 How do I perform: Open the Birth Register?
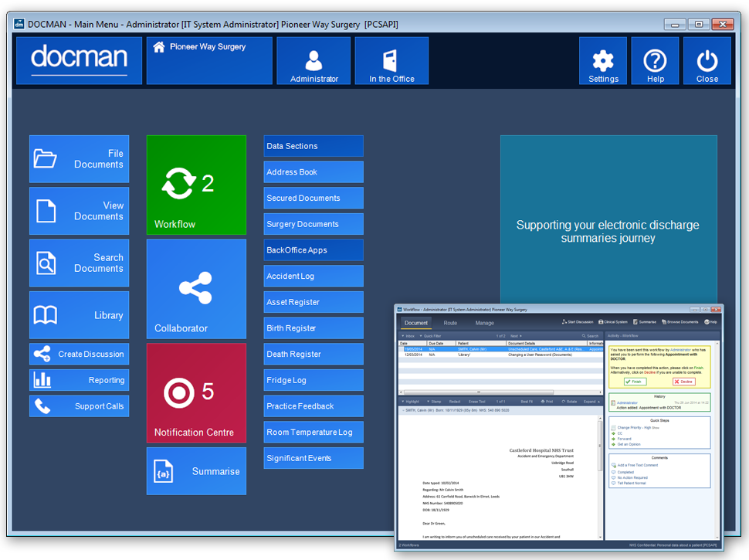(x=313, y=328)
